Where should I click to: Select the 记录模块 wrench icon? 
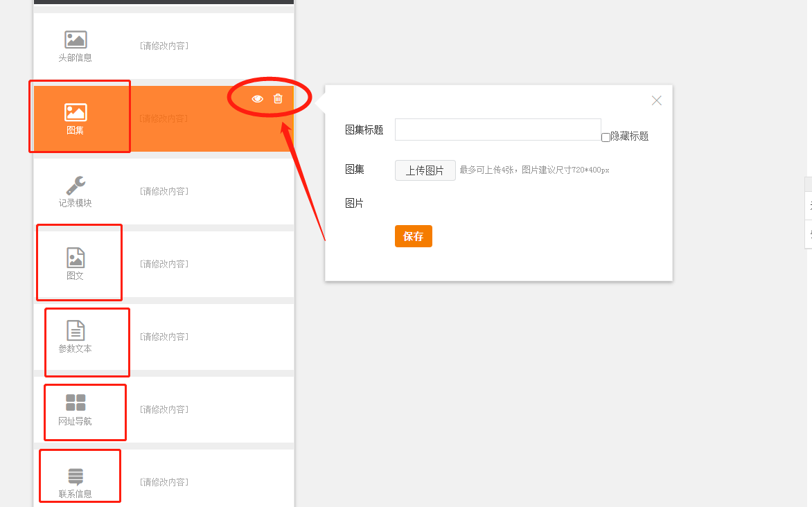76,186
